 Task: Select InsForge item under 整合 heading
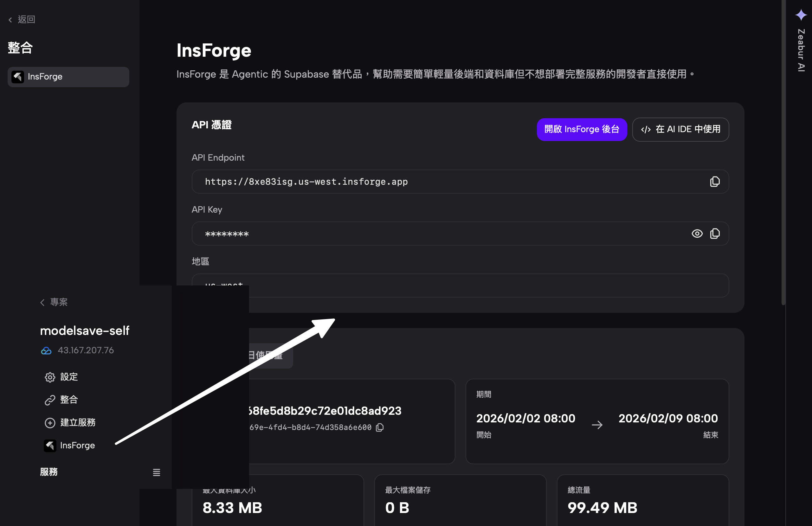[x=68, y=77]
